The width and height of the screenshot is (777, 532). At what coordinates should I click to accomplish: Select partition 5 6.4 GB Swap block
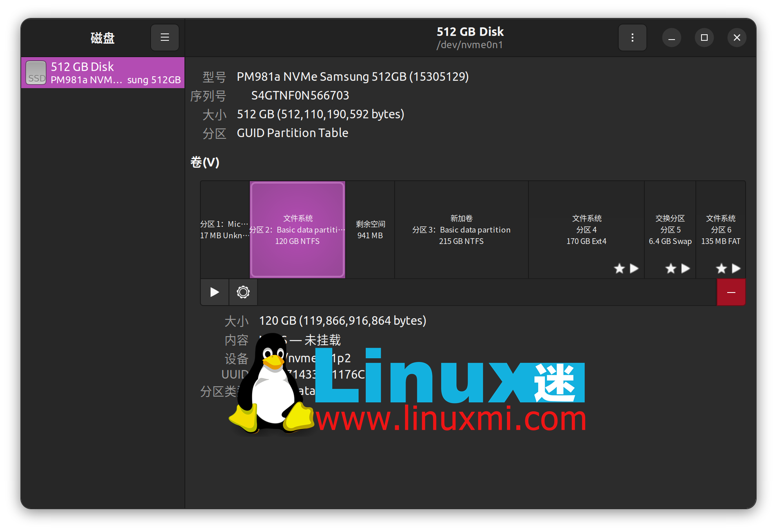pyautogui.click(x=670, y=230)
